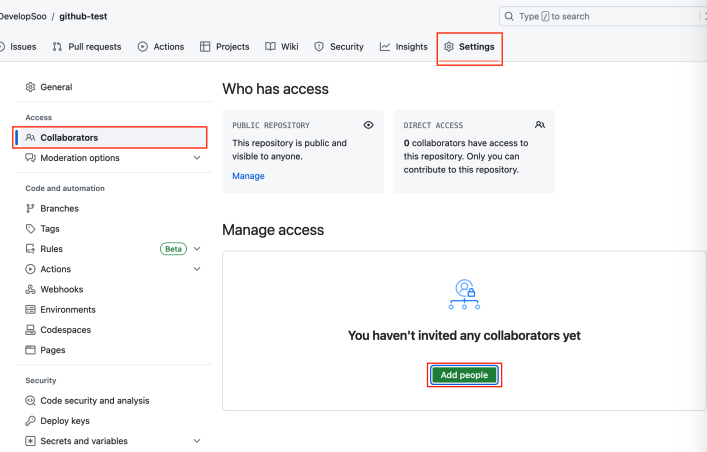Viewport: 707px width, 452px height.
Task: Click the Webhooks icon
Action: (30, 290)
